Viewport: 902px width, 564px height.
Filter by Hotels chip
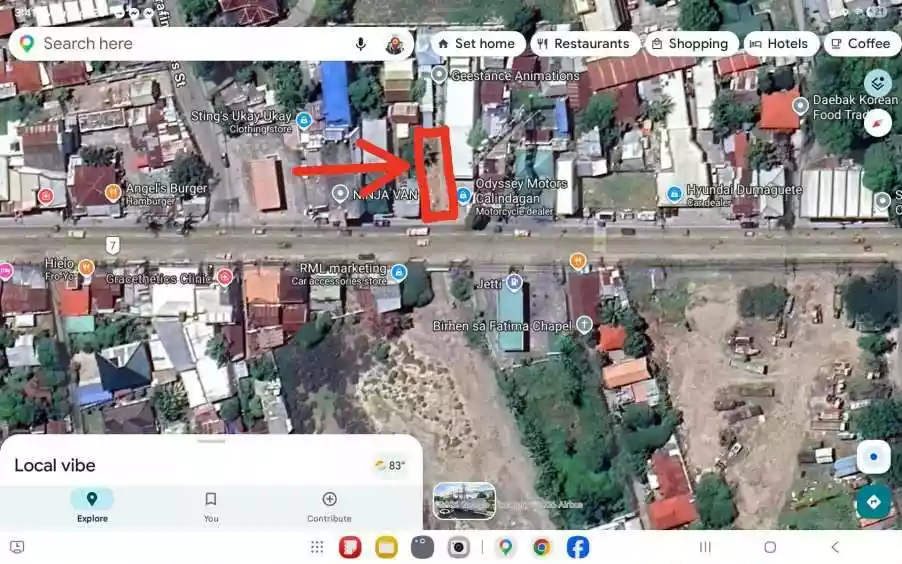point(780,44)
